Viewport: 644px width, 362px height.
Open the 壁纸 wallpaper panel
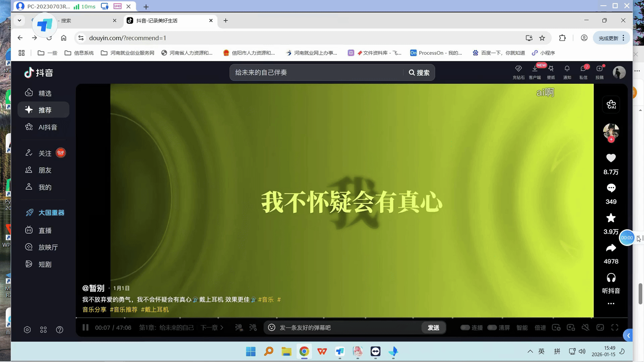coord(551,71)
